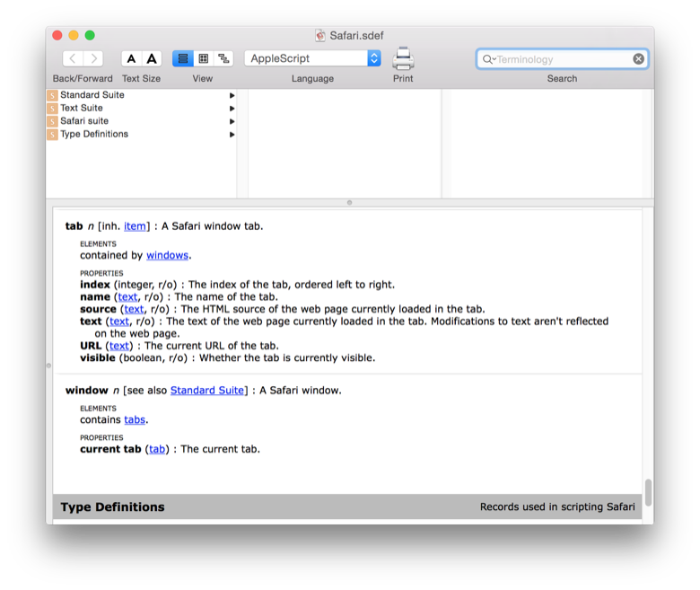The width and height of the screenshot is (700, 590).
Task: Click the 'window' class heading
Action: [x=87, y=391]
